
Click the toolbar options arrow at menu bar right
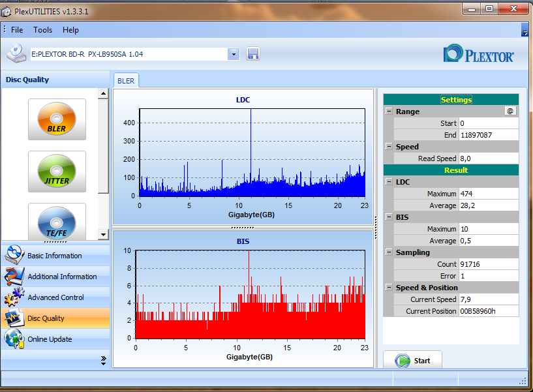click(x=525, y=30)
